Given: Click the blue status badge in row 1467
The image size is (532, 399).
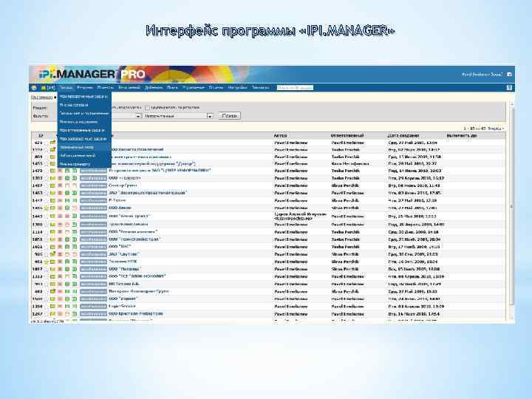Looking at the screenshot, I should pos(93,185).
